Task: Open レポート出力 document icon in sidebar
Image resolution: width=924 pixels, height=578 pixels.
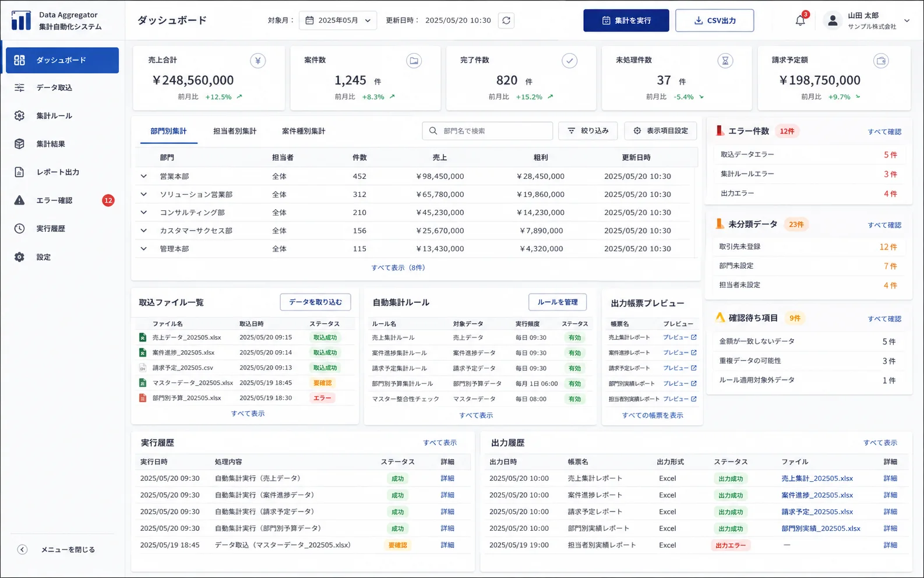Action: click(x=19, y=172)
